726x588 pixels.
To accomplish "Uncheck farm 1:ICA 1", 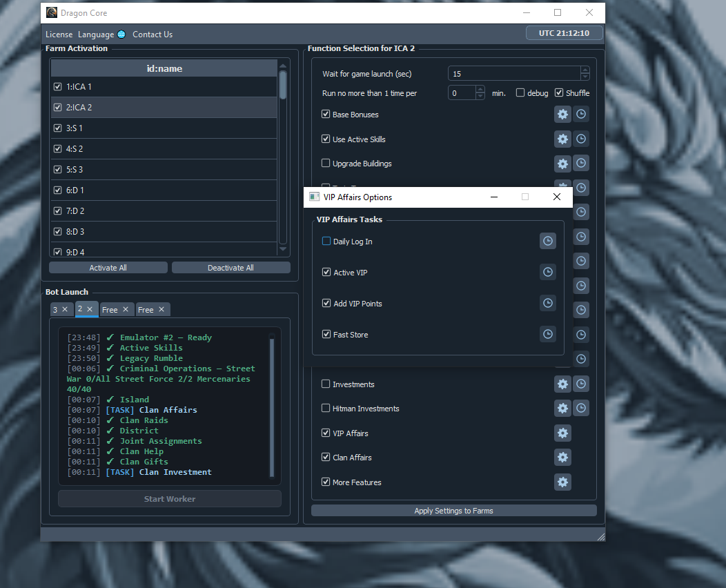I will 57,86.
